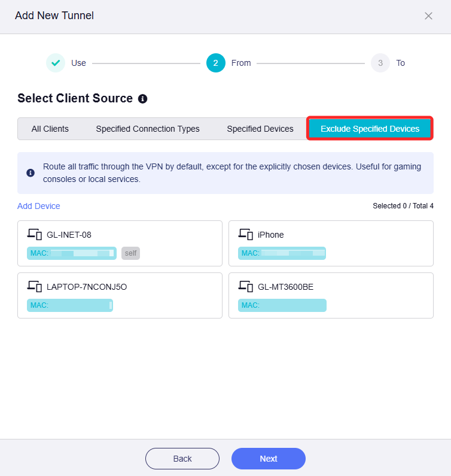Click the MAC badge of LAPTOP-7NCONJ5O
Image resolution: width=451 pixels, height=476 pixels.
point(70,305)
